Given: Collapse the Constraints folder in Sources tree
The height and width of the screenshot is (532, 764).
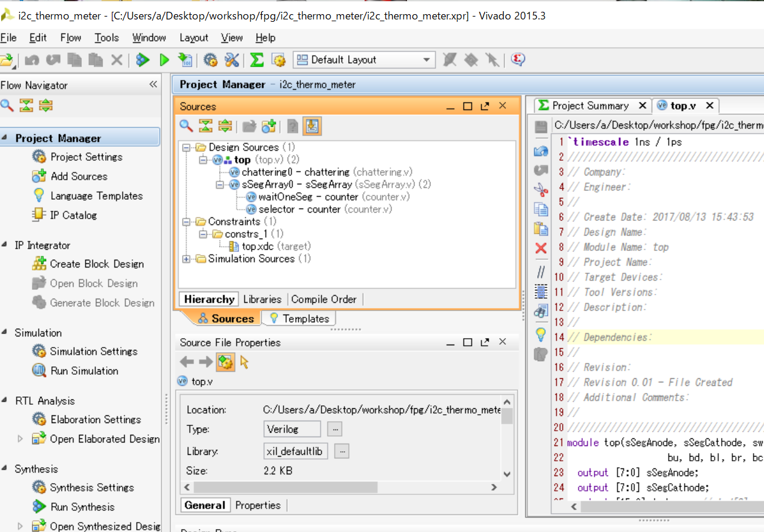Looking at the screenshot, I should tap(187, 222).
